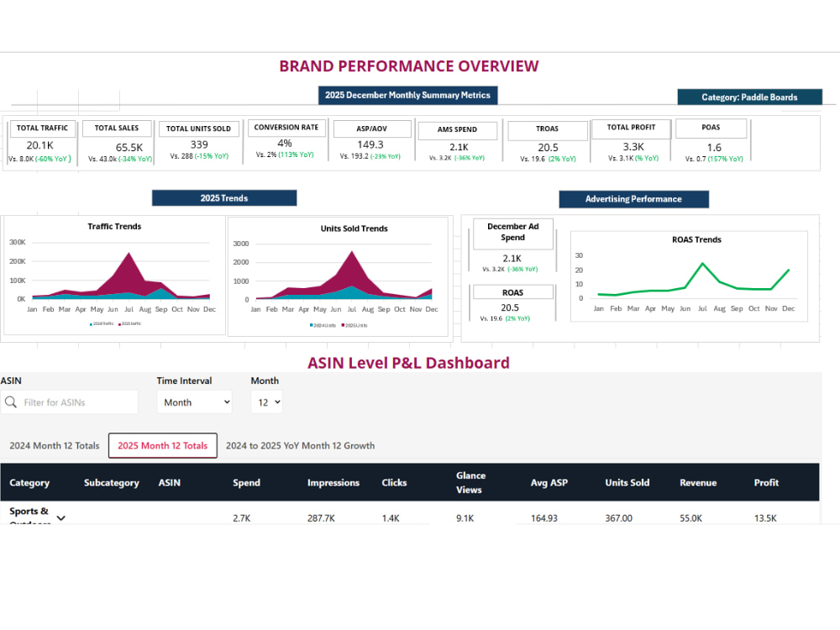The image size is (840, 630).
Task: Click the TOTAL UNITS SOLD card title
Action: click(198, 129)
